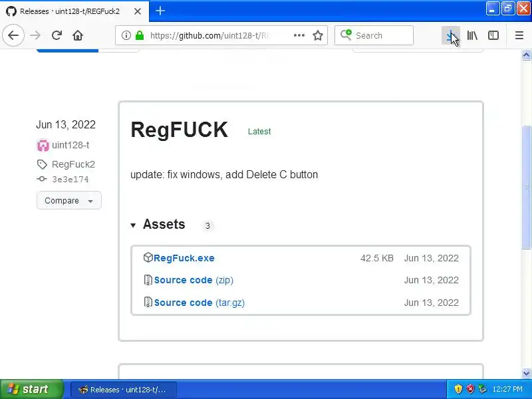Click the uint128-t avatar image
The image size is (532, 399).
point(43,145)
